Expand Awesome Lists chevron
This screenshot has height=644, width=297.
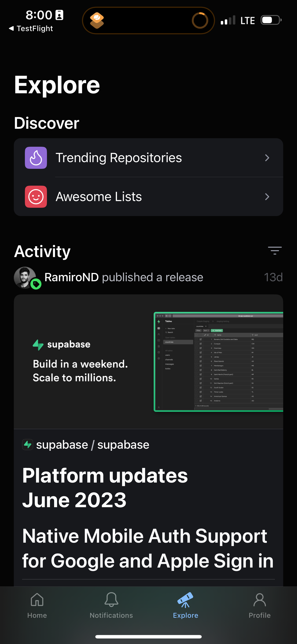(267, 197)
